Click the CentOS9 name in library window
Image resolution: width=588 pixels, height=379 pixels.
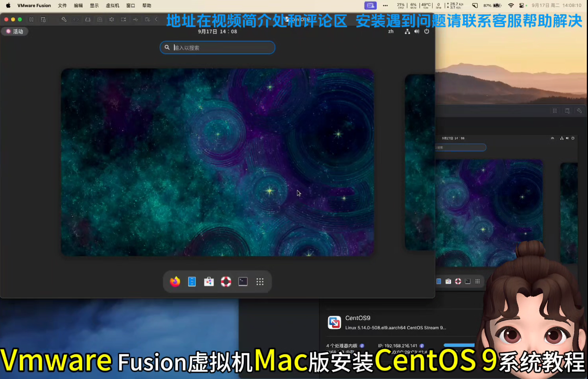[x=358, y=318]
